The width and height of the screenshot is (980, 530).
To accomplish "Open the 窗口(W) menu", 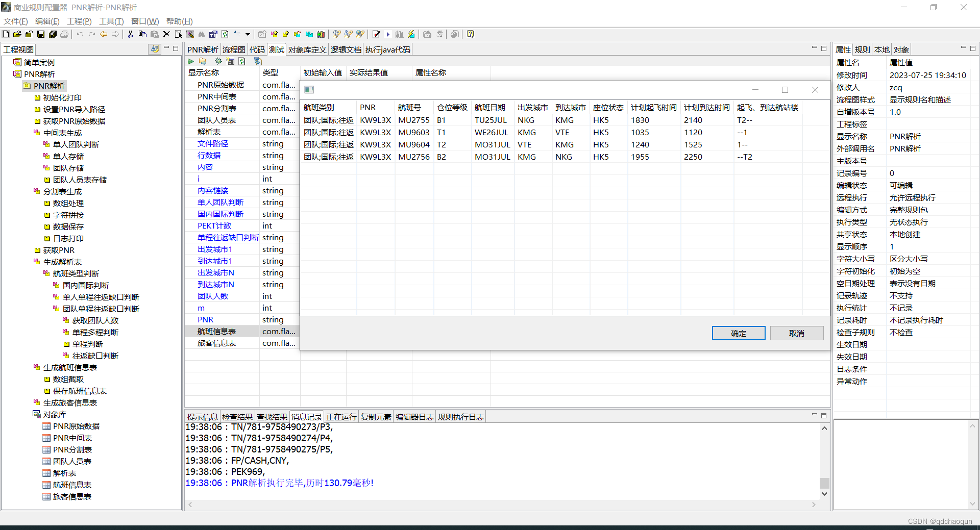I will pyautogui.click(x=145, y=21).
